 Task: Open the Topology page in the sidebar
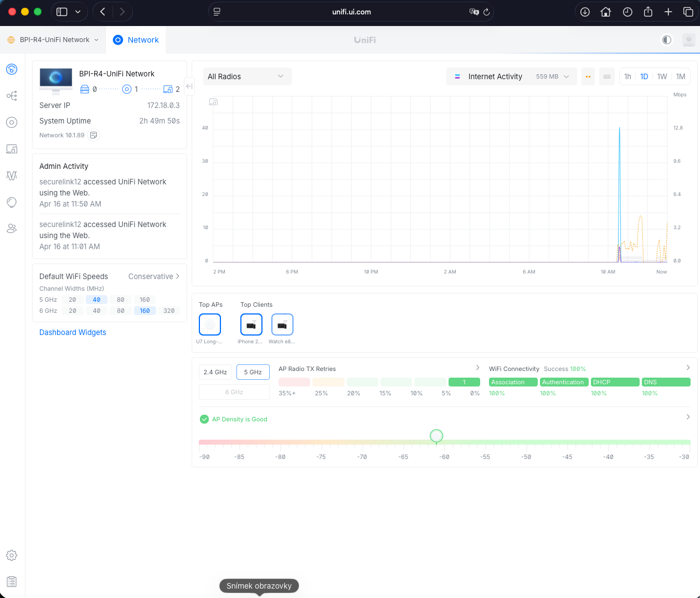pos(12,96)
